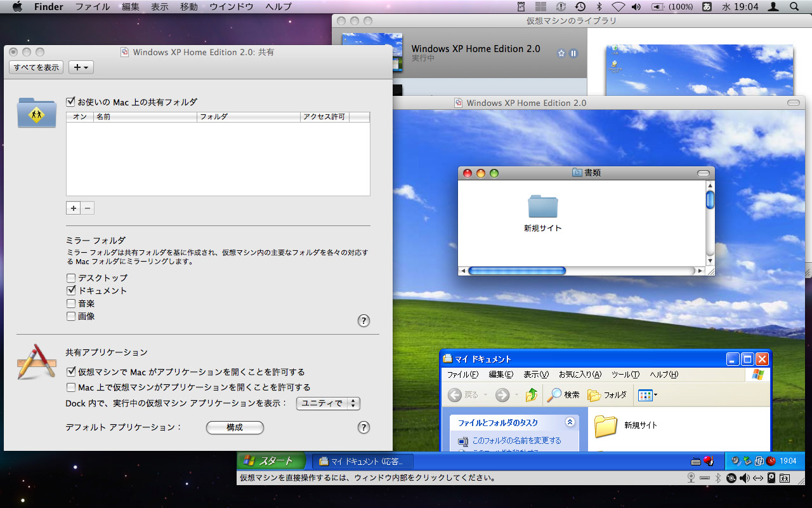The width and height of the screenshot is (812, 508).
Task: Click the − remove shared folder button
Action: click(88, 208)
